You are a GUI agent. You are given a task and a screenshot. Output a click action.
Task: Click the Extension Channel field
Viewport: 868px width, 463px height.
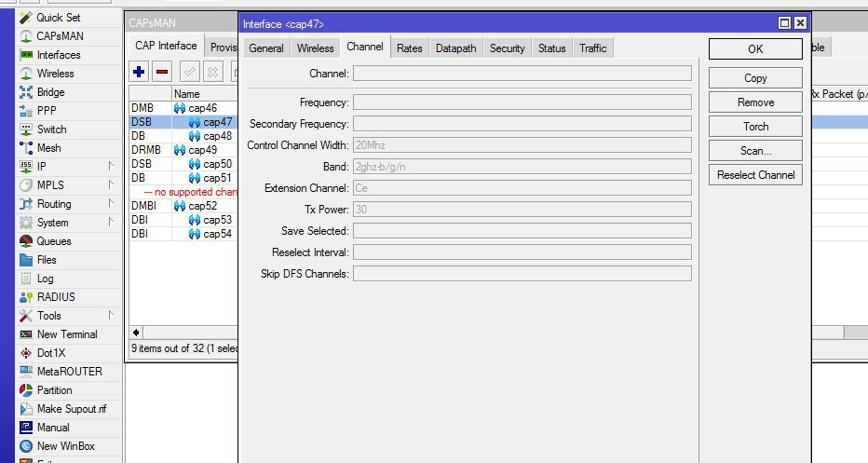point(522,188)
